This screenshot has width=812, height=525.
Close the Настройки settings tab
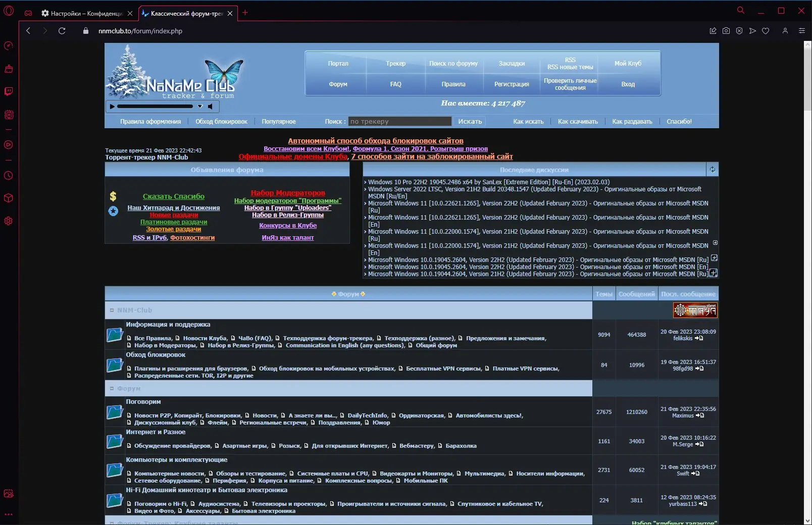(x=130, y=14)
